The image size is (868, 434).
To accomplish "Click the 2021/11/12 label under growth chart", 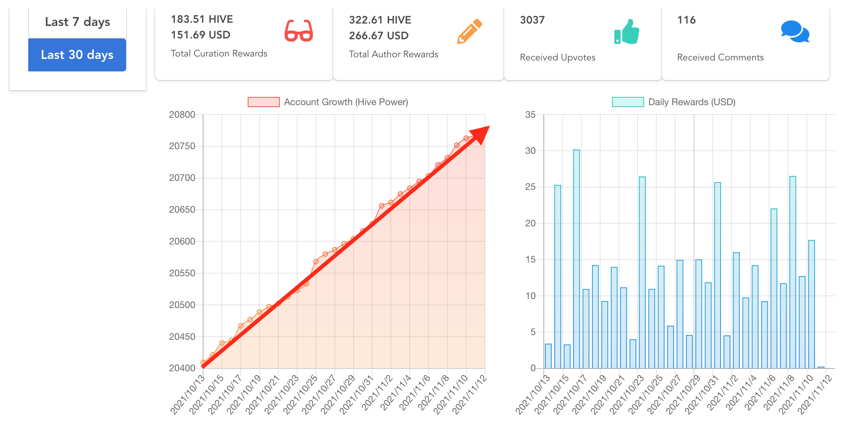I will tap(470, 394).
